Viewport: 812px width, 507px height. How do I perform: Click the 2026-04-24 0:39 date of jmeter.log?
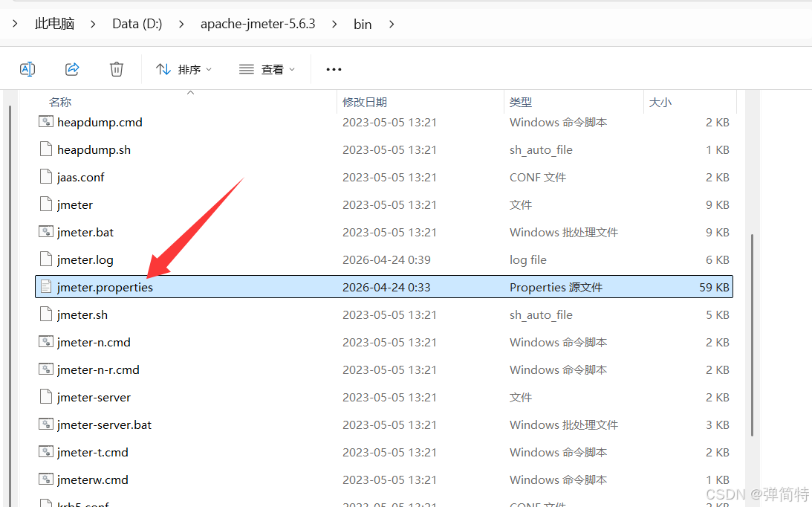(386, 259)
